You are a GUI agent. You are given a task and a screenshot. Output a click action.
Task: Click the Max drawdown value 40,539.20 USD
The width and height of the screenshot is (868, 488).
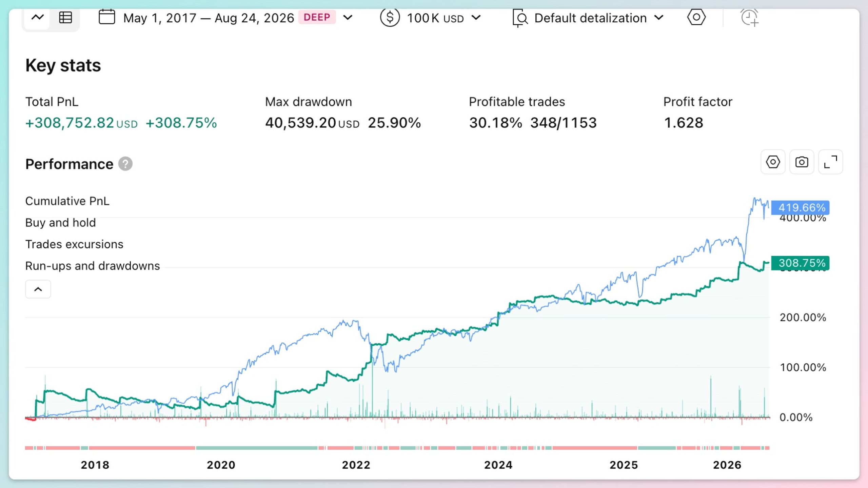point(312,123)
